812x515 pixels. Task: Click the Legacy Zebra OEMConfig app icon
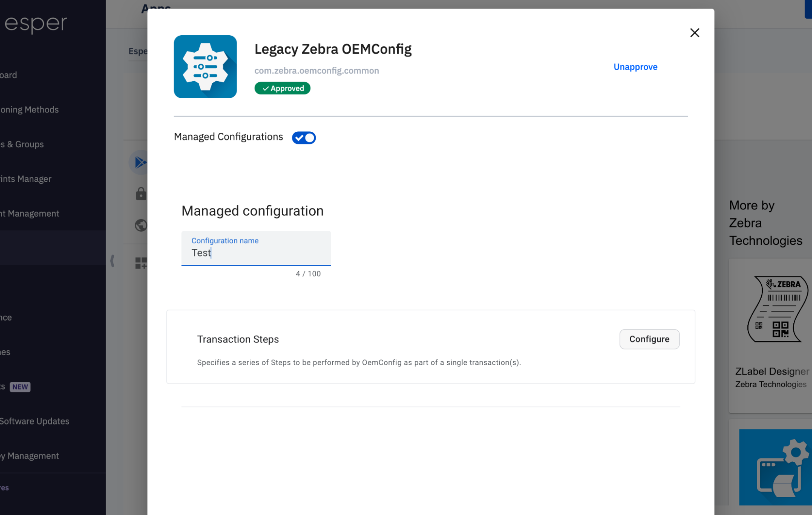click(x=205, y=67)
